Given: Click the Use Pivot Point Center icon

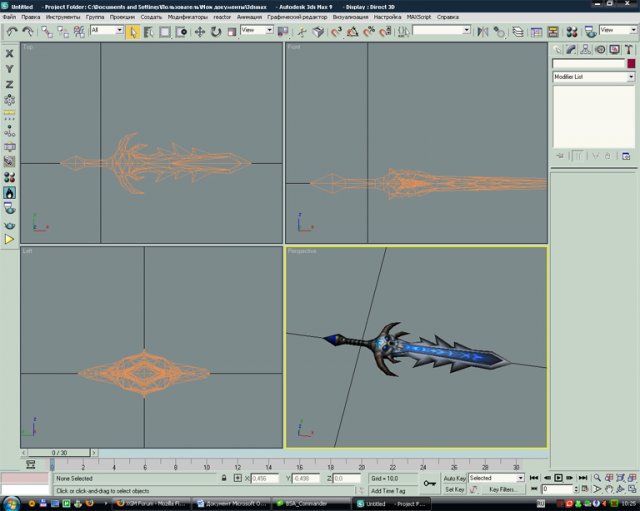Looking at the screenshot, I should tap(283, 32).
